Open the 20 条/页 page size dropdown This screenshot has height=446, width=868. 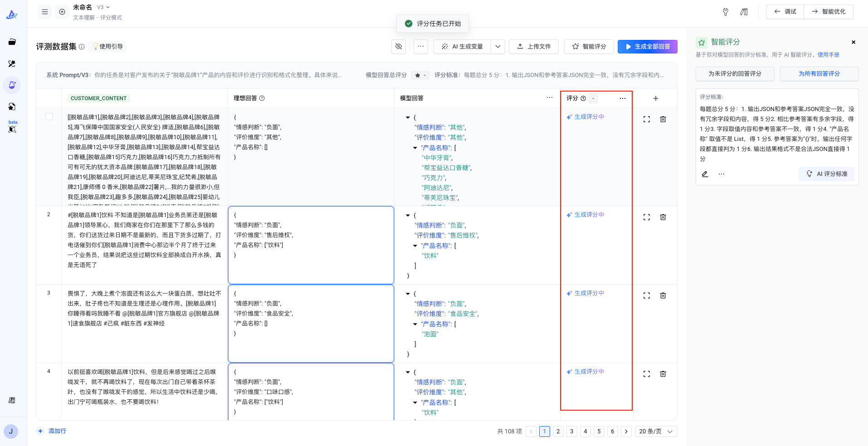(x=656, y=431)
